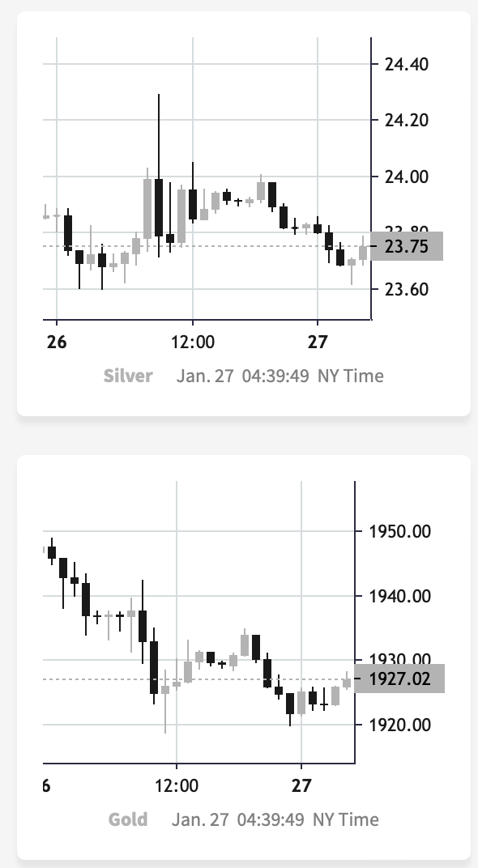The height and width of the screenshot is (868, 478).
Task: Click the 26 date label on Silver chart
Action: pyautogui.click(x=57, y=343)
